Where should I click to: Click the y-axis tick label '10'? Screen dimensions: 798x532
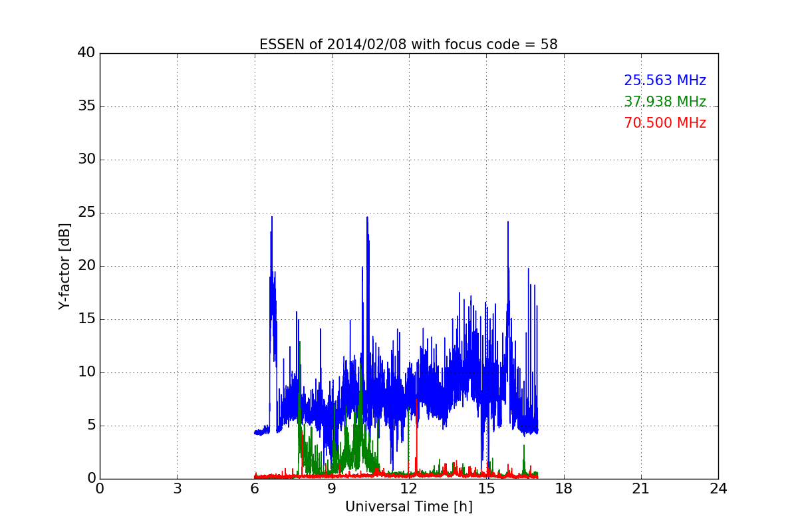tap(86, 372)
